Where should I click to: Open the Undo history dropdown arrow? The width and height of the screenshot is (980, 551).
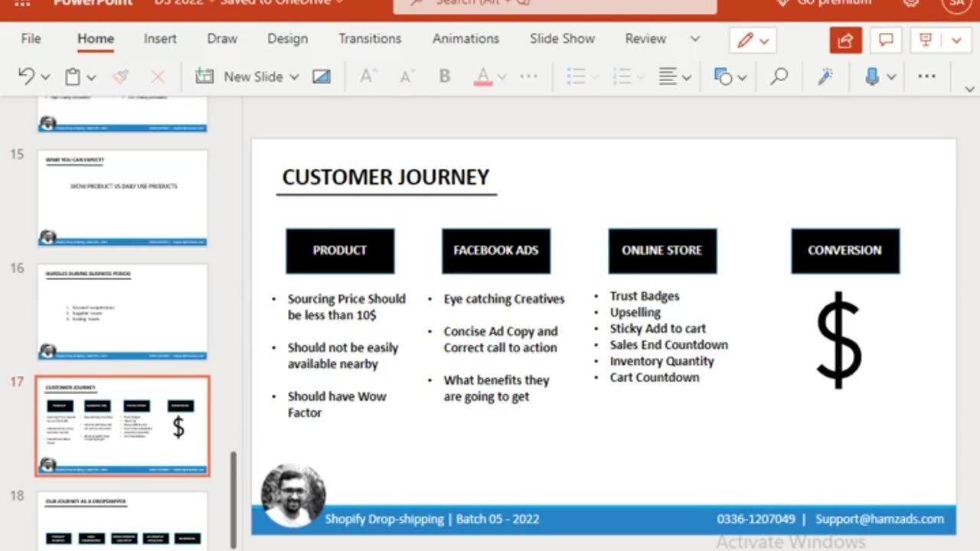coord(45,77)
